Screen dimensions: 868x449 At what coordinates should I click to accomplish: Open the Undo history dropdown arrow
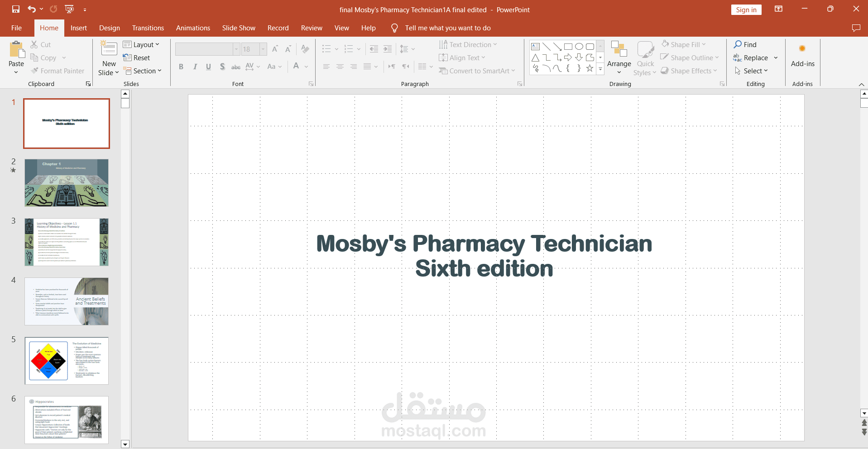coord(41,9)
